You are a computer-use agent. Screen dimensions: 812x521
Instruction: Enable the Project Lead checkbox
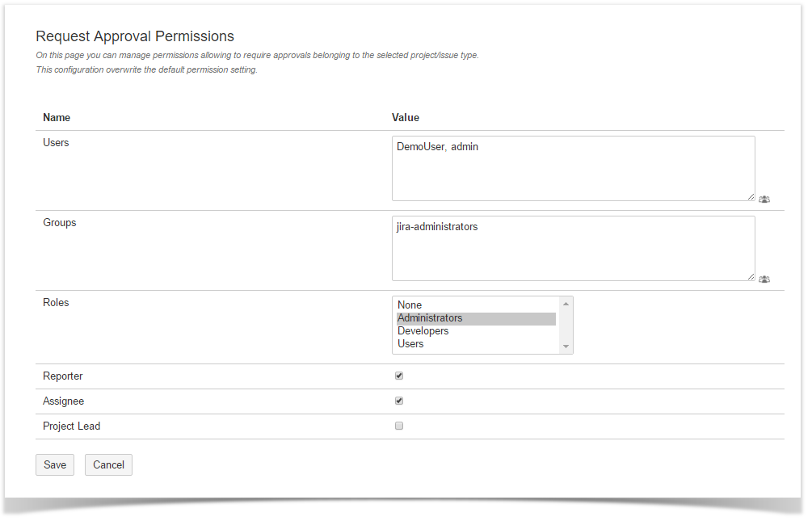pos(399,426)
